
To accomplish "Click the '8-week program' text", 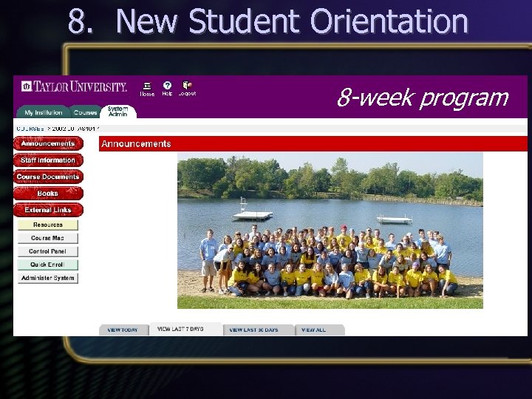I will [423, 98].
